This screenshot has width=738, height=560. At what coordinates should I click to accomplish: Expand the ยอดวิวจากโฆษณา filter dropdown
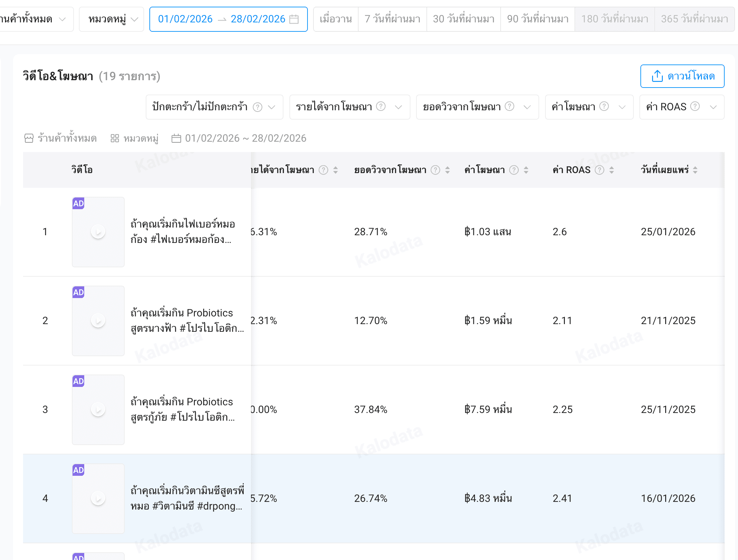click(477, 107)
